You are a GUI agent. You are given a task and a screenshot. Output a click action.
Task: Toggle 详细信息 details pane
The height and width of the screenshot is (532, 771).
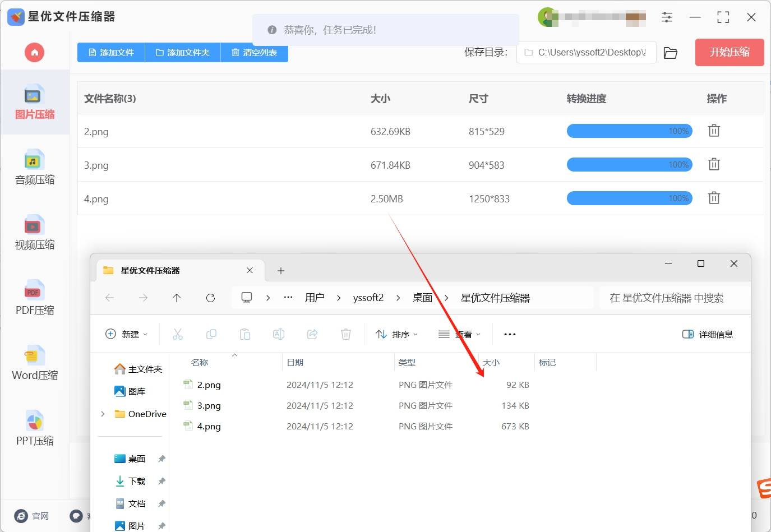(708, 334)
